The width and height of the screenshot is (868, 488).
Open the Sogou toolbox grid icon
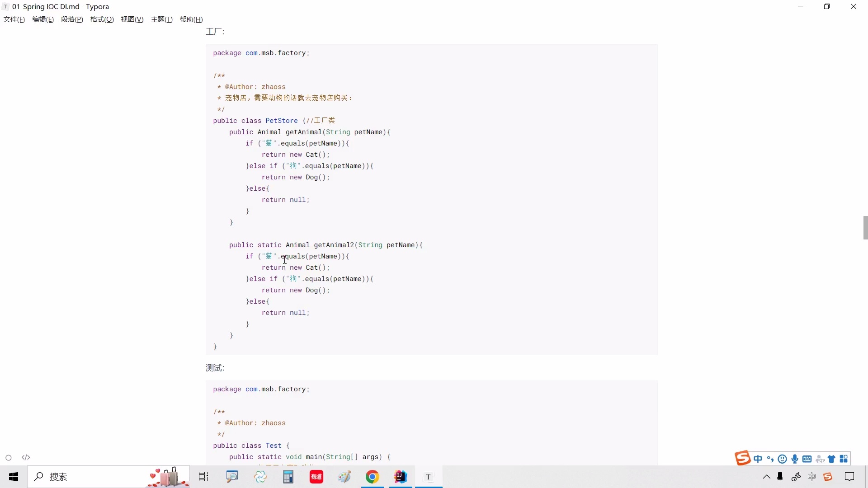point(844,458)
